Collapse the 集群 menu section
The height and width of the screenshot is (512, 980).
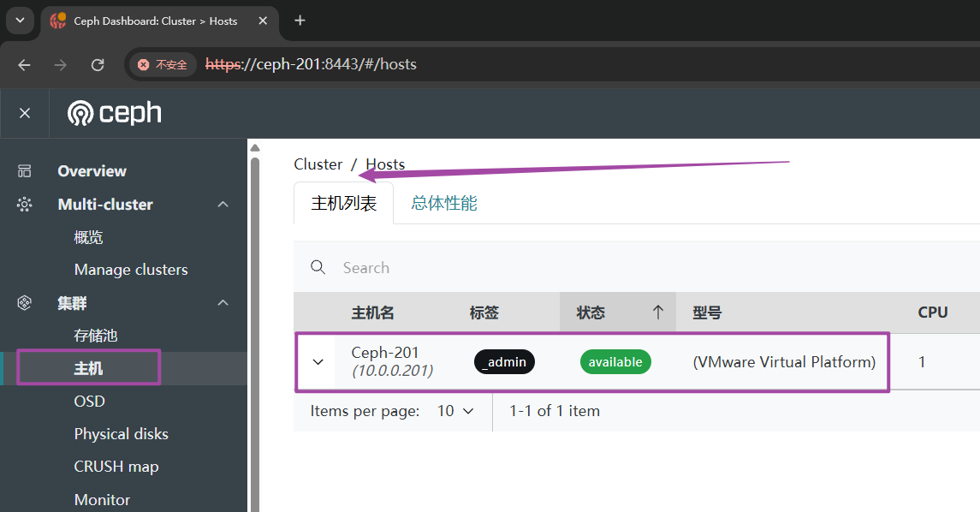pyautogui.click(x=223, y=303)
